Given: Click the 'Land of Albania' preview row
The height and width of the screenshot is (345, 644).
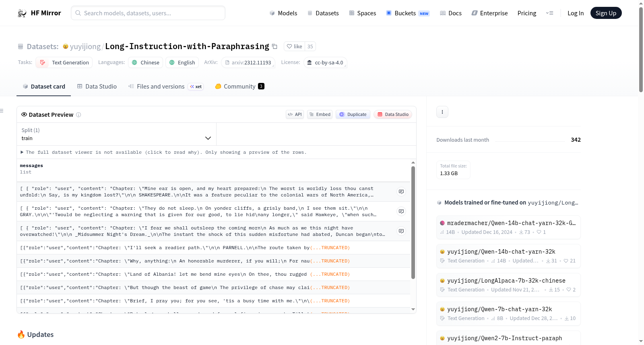Looking at the screenshot, I should point(213,275).
